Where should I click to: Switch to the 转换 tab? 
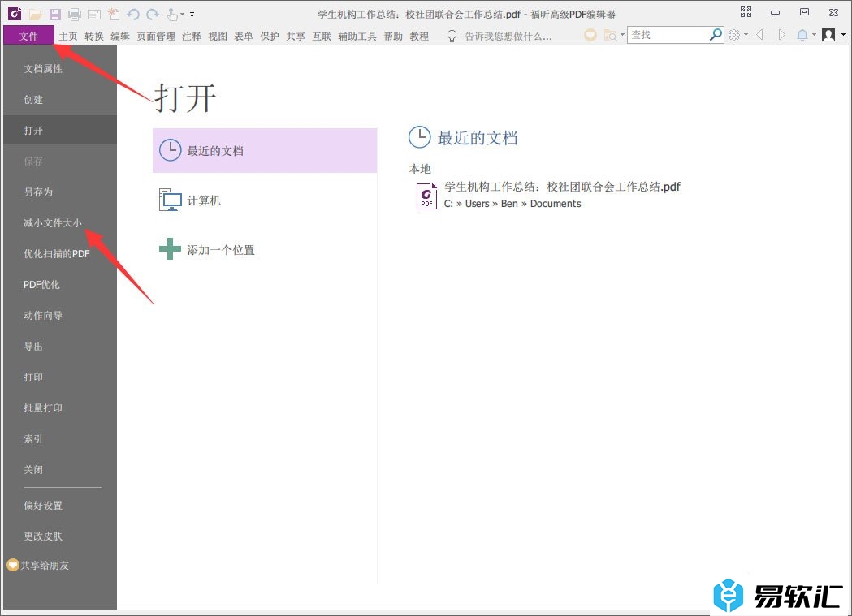94,37
